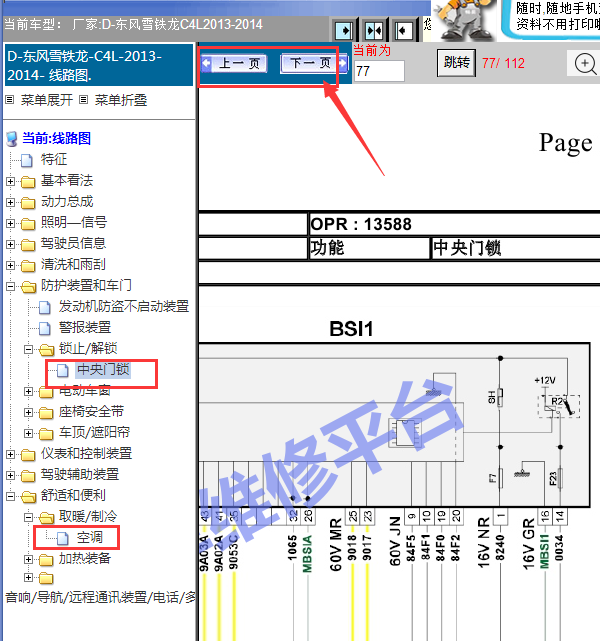Select the 空调 tree item
The height and width of the screenshot is (641, 600).
tap(90, 538)
